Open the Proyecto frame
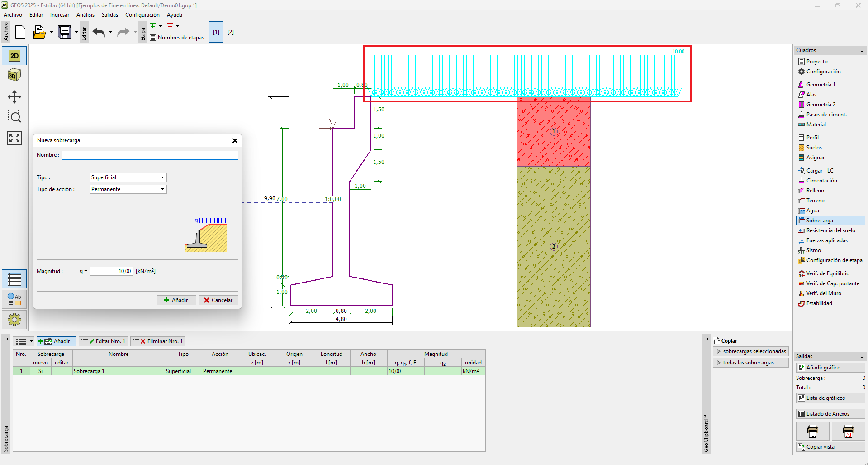The width and height of the screenshot is (868, 465). pos(830,62)
